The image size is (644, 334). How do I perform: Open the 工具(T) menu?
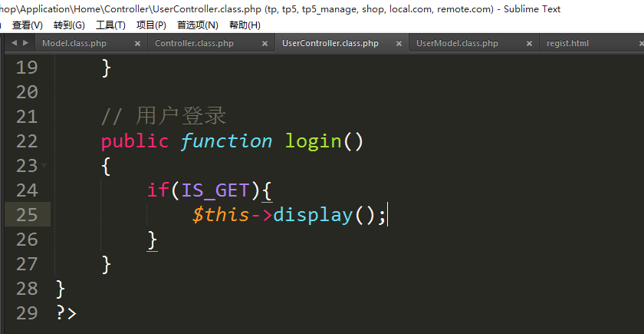pyautogui.click(x=110, y=25)
